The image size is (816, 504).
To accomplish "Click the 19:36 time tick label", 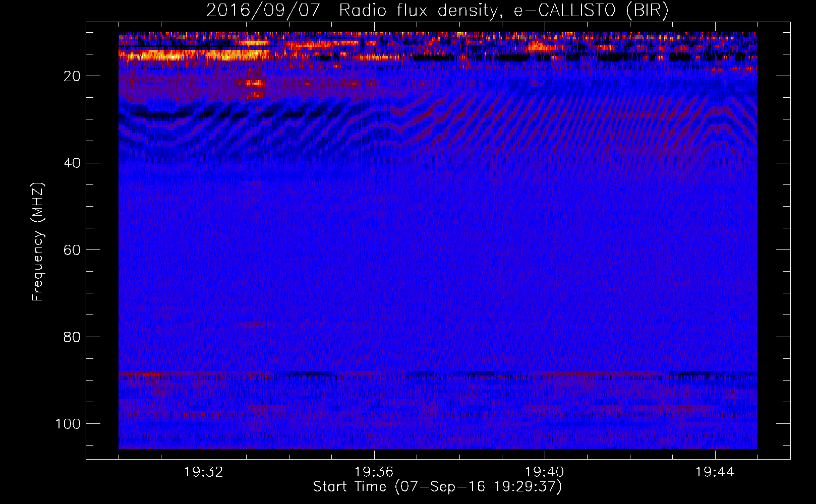I will click(374, 472).
